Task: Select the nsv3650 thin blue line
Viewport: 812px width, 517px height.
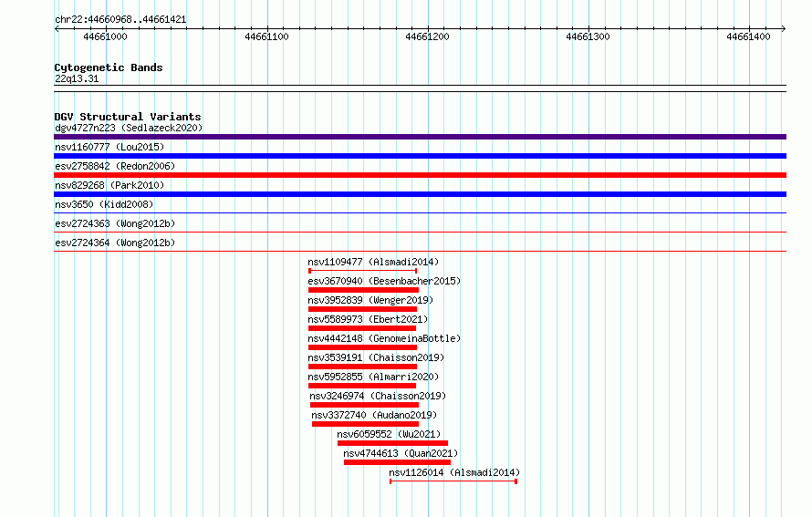Action: (x=420, y=212)
